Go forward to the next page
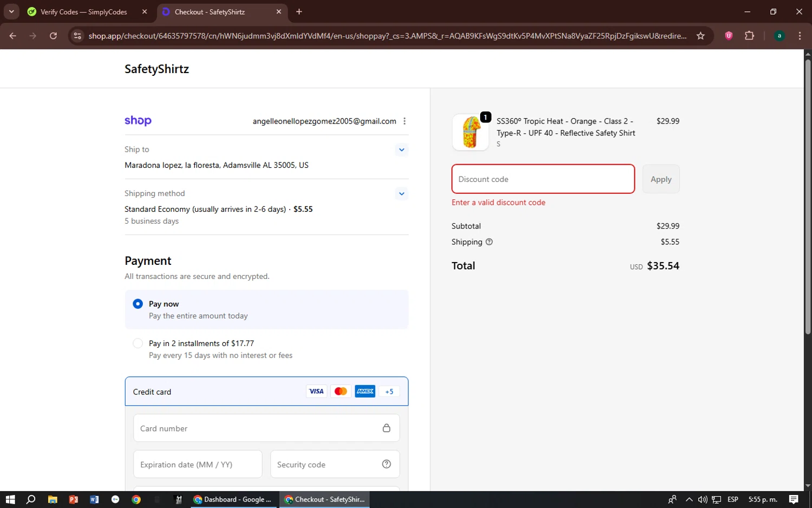This screenshot has width=812, height=508. click(x=33, y=36)
